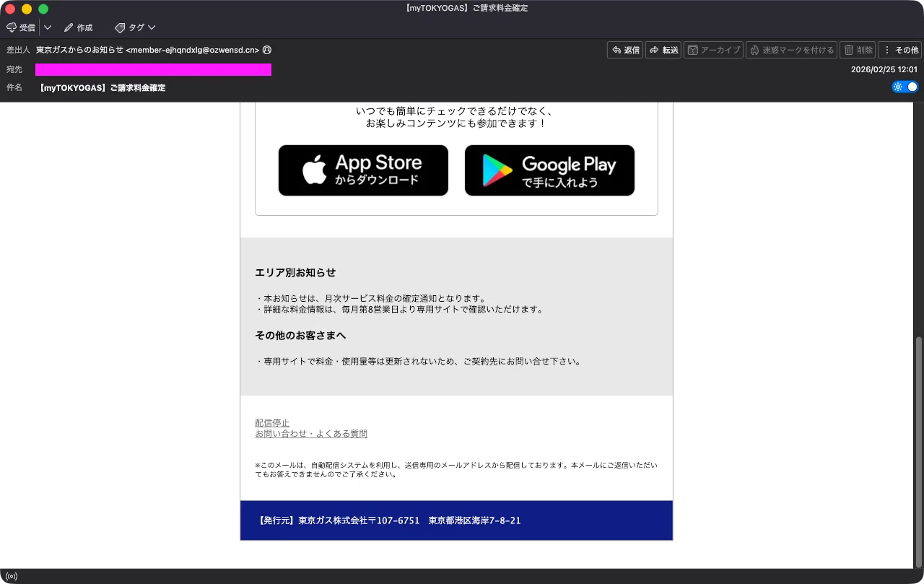Click the Get Messages (受信) button

tap(21, 27)
